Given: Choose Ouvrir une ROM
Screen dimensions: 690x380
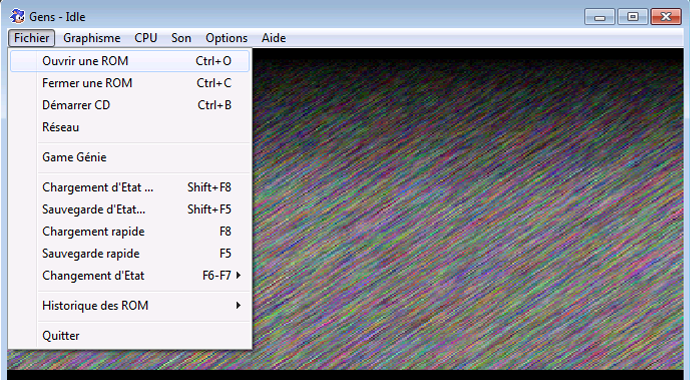Looking at the screenshot, I should tap(130, 61).
